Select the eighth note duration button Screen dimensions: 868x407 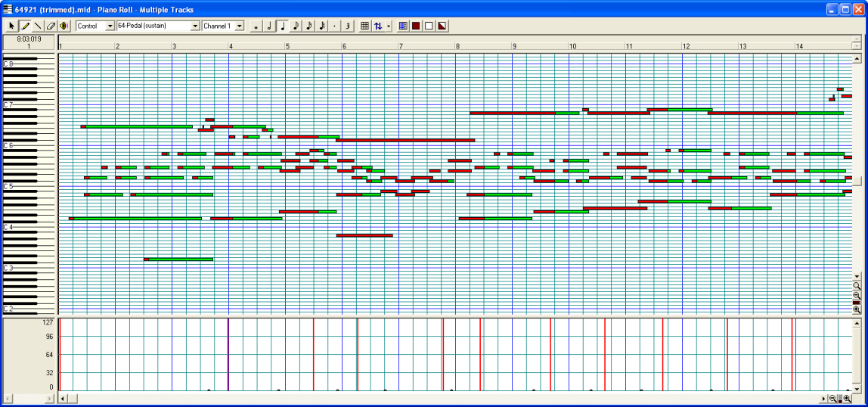[x=296, y=26]
